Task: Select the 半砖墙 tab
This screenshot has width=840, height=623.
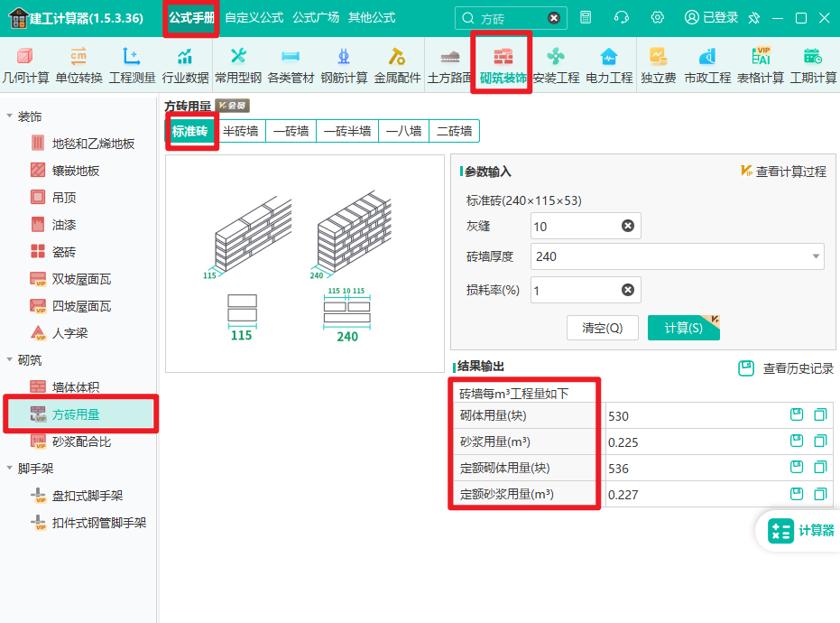Action: (x=241, y=131)
